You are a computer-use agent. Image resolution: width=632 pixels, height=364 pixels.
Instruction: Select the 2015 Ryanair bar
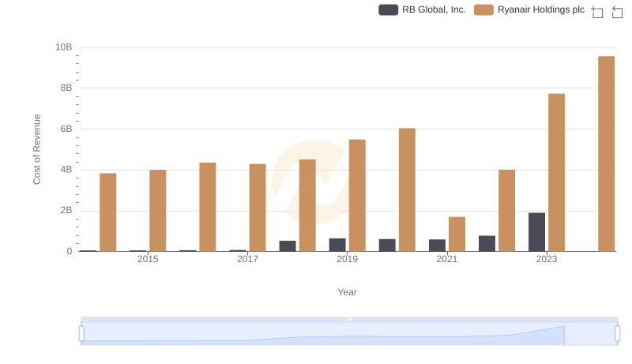[157, 211]
